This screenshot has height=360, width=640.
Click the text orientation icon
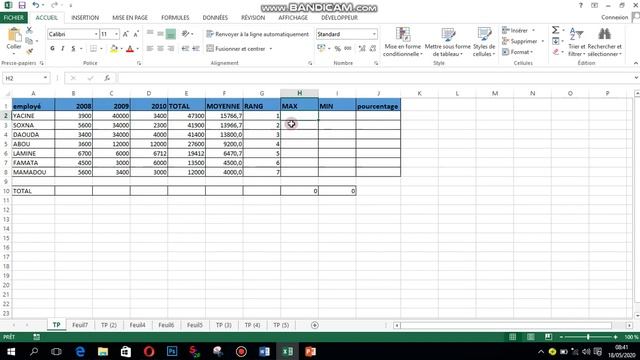pos(186,34)
